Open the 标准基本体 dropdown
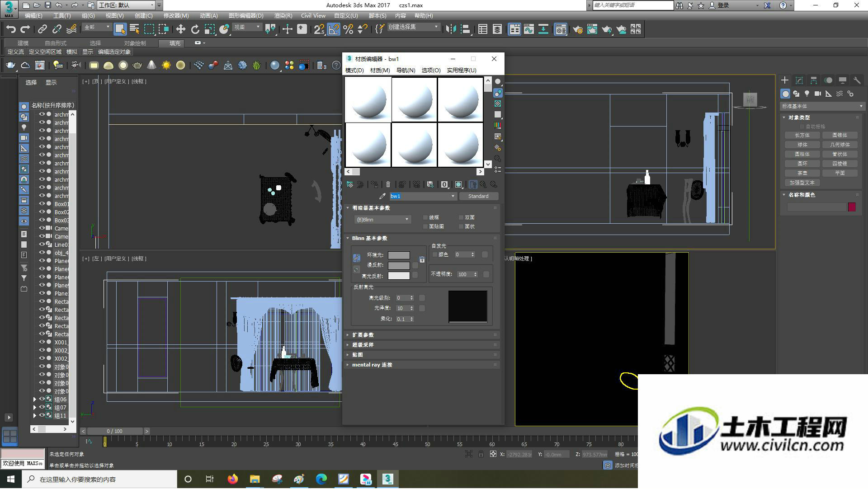The height and width of the screenshot is (489, 868). [822, 106]
